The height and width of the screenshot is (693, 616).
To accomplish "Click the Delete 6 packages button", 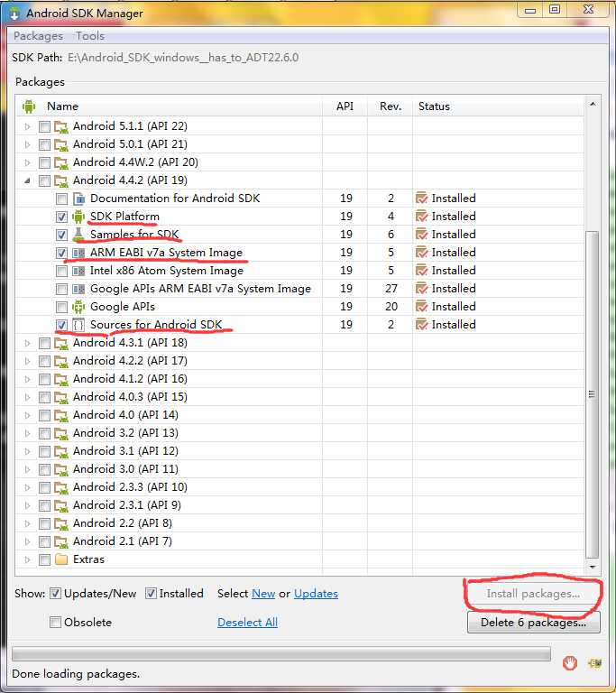I will pos(533,623).
